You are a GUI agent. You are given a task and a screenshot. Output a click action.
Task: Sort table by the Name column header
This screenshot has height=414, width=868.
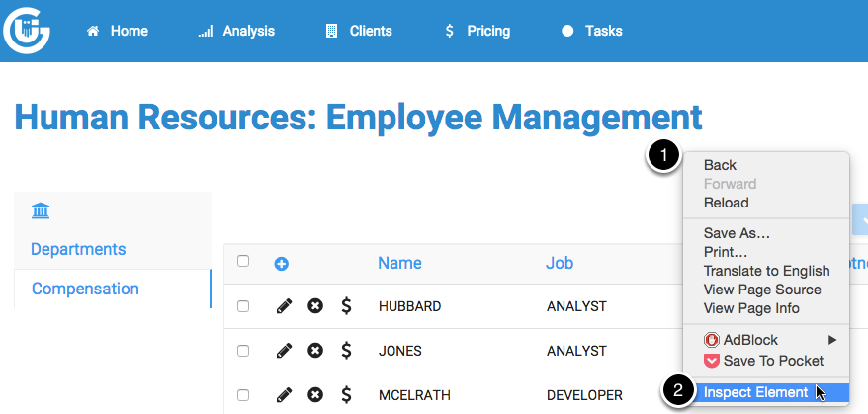pos(399,263)
